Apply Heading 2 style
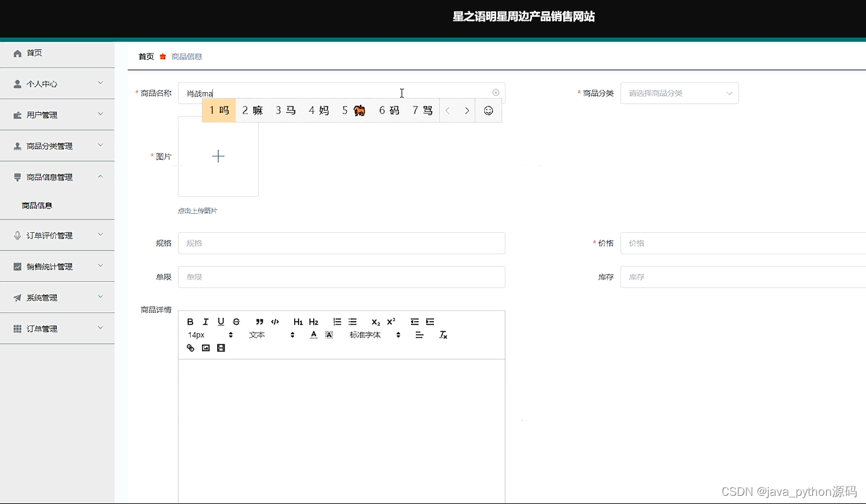The height and width of the screenshot is (504, 866). pyautogui.click(x=314, y=322)
